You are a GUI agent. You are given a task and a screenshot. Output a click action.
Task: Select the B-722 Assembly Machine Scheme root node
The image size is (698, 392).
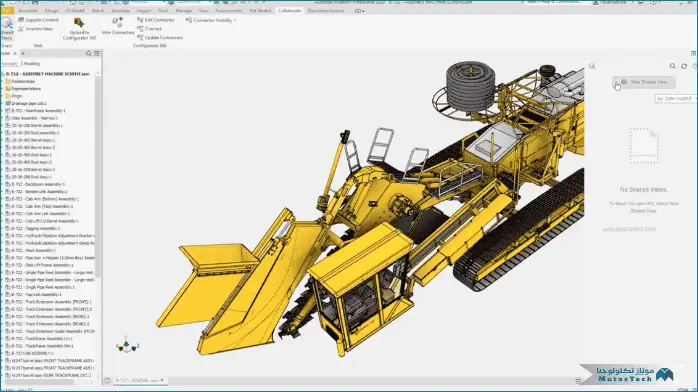[48, 74]
